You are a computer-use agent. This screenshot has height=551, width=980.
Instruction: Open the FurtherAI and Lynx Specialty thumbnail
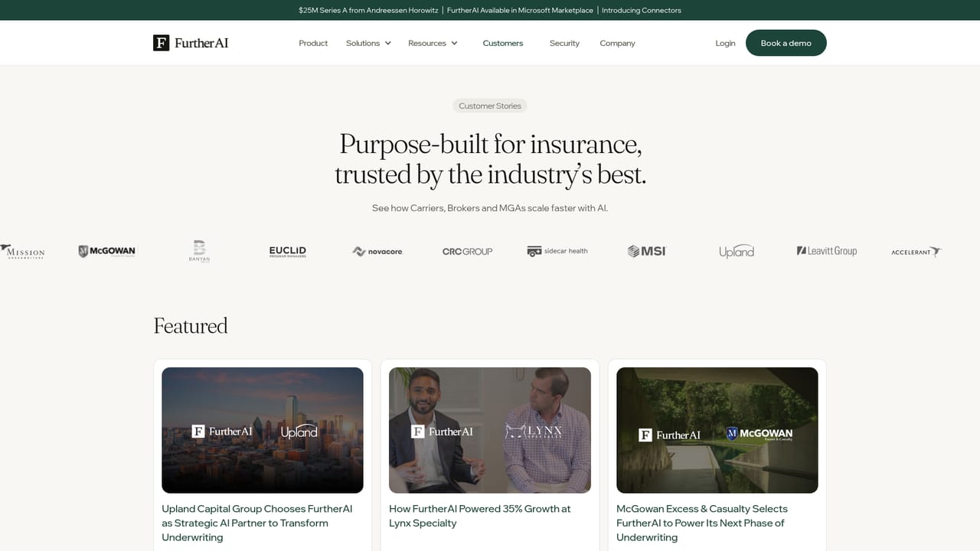click(490, 430)
